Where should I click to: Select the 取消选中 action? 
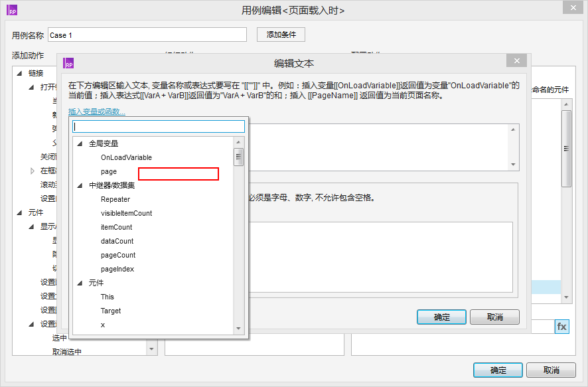tap(67, 352)
